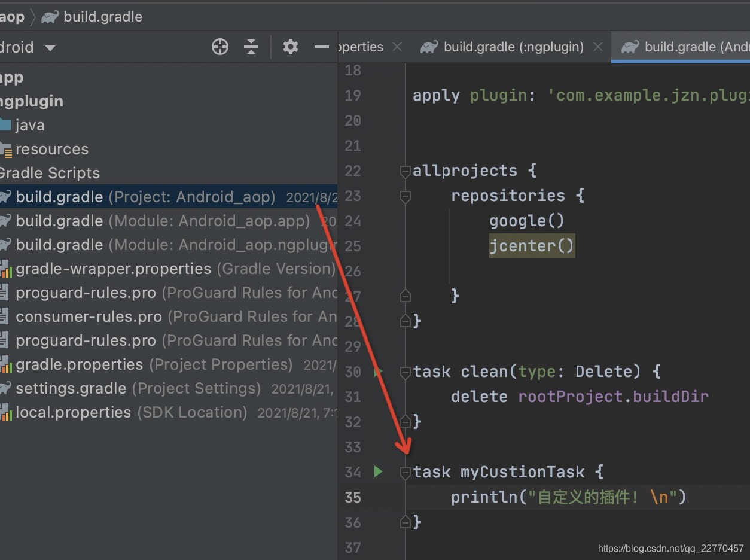Image resolution: width=750 pixels, height=560 pixels.
Task: Click the Gradle icon beside settings.gradle
Action: coord(7,388)
